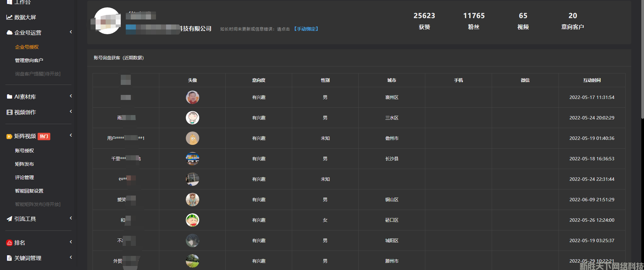Click the document icon beside 关键词管理
Screen dimensions: 644x270
[x=9, y=258]
